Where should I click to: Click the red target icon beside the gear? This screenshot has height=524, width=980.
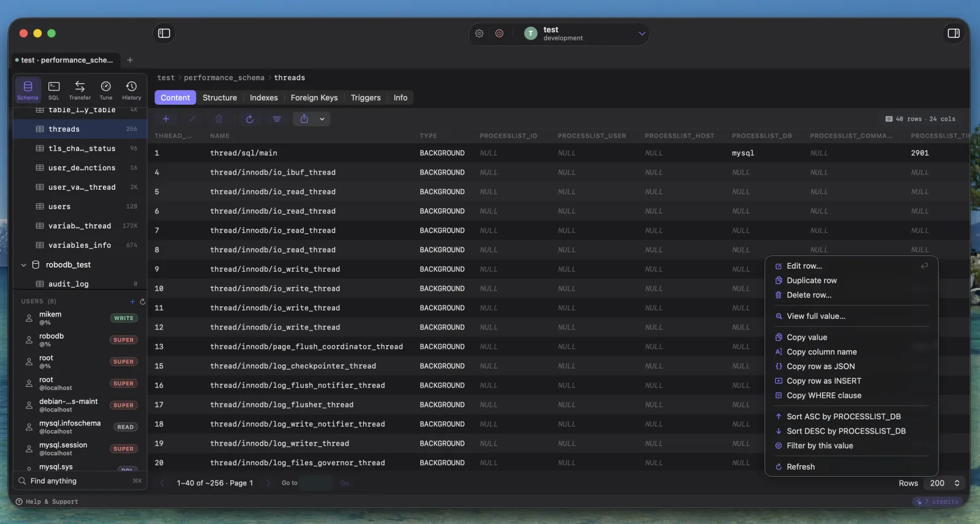(x=499, y=34)
